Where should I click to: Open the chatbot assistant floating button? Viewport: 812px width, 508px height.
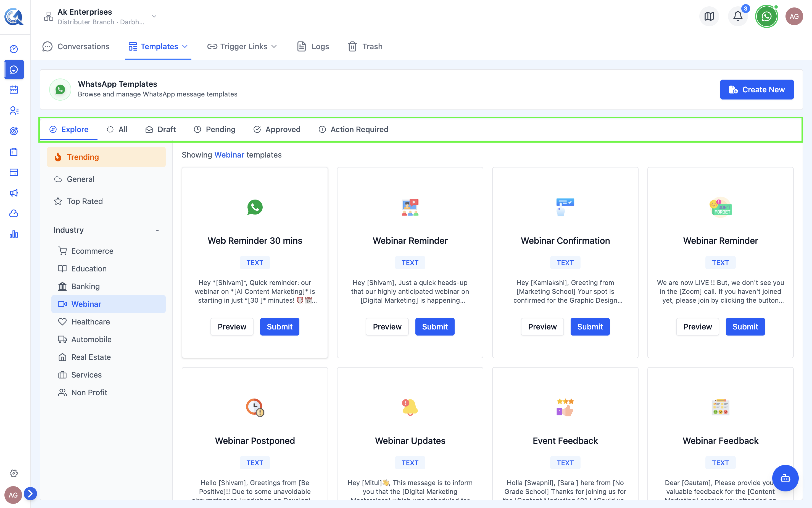pyautogui.click(x=785, y=478)
